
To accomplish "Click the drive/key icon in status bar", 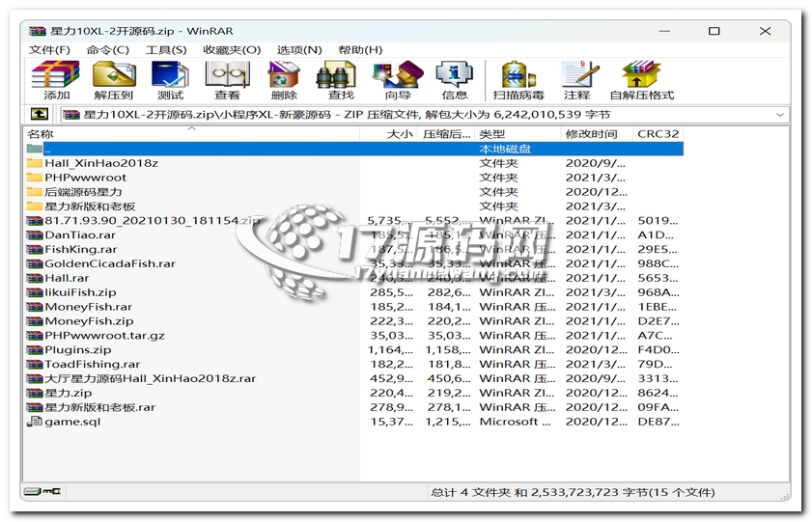I will pyautogui.click(x=42, y=491).
